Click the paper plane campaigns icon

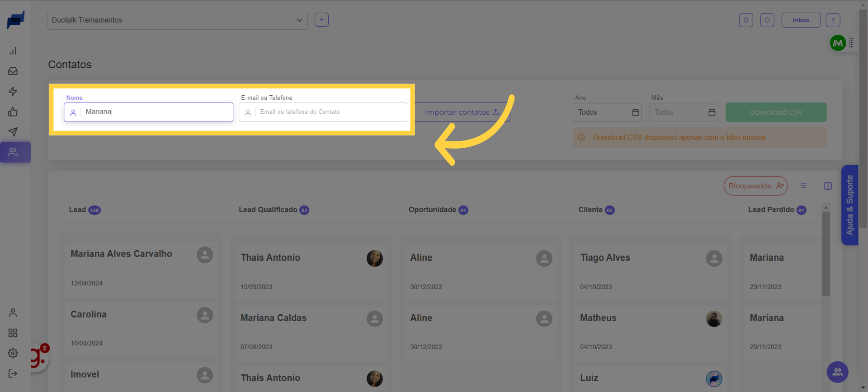pyautogui.click(x=13, y=132)
